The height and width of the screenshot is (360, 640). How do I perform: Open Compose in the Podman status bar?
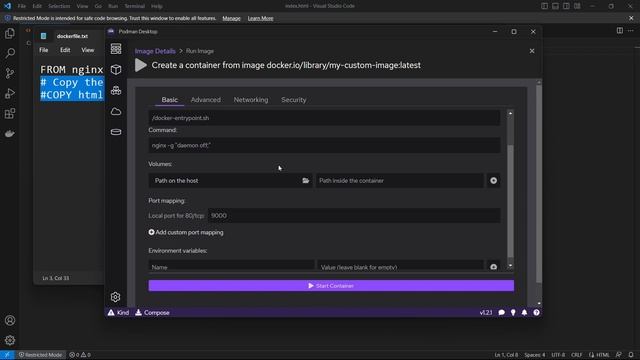(x=152, y=313)
